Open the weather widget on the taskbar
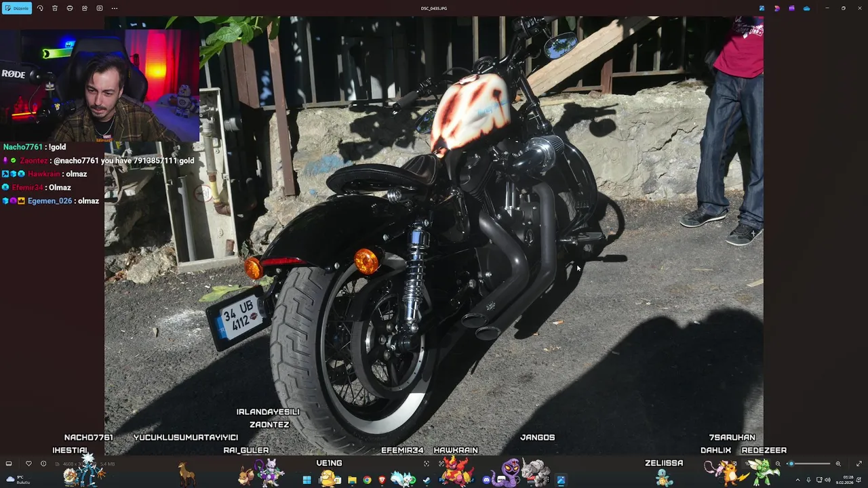 click(17, 480)
